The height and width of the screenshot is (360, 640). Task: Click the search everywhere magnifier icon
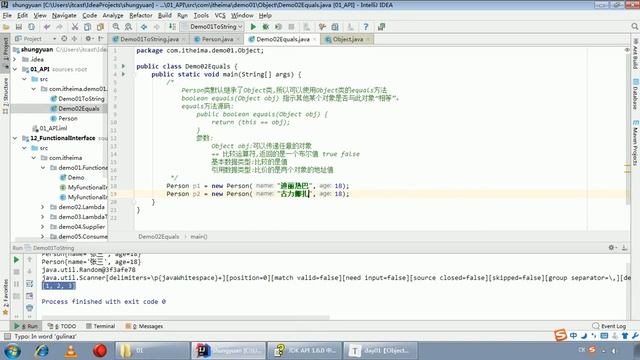(634, 27)
